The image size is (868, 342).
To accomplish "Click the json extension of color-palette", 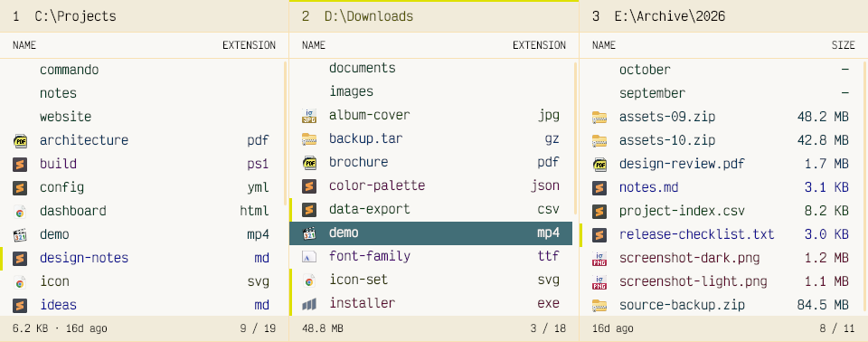I will pos(544,186).
